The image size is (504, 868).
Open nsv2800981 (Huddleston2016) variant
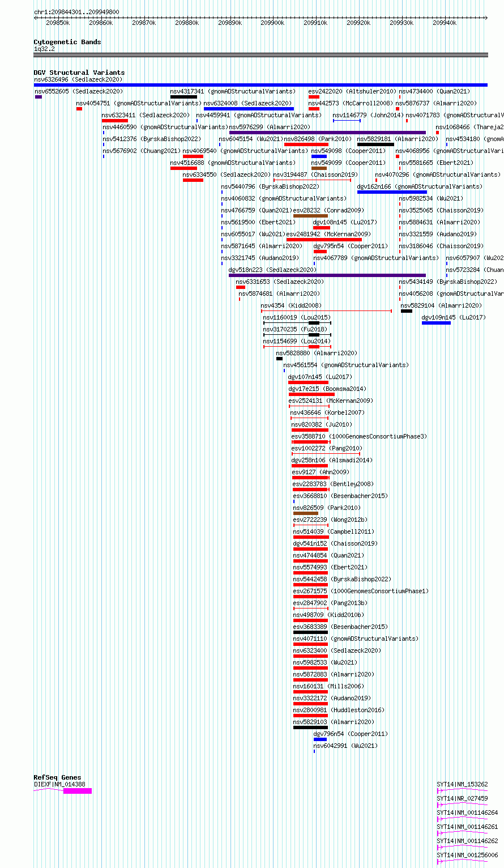point(339,710)
